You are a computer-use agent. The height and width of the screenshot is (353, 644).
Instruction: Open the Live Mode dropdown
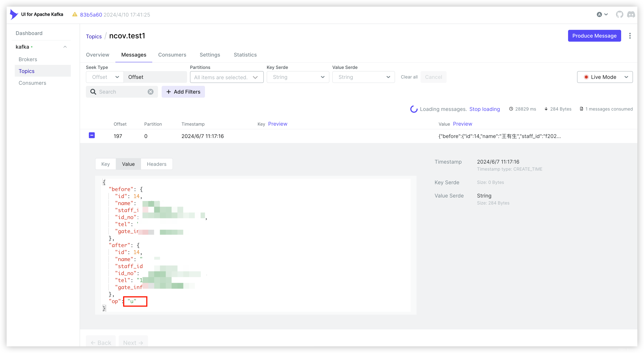(605, 77)
